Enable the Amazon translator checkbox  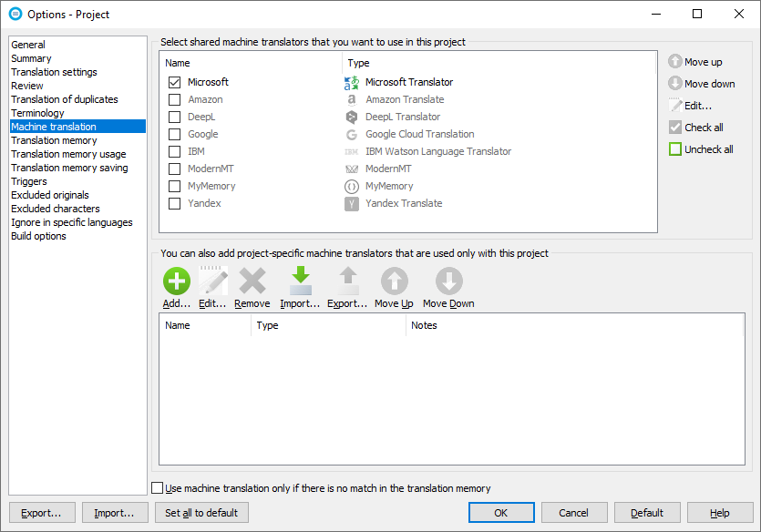tap(174, 100)
